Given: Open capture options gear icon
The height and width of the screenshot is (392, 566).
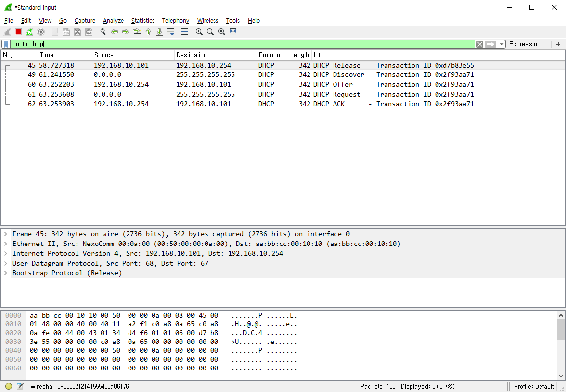Looking at the screenshot, I should [41, 32].
